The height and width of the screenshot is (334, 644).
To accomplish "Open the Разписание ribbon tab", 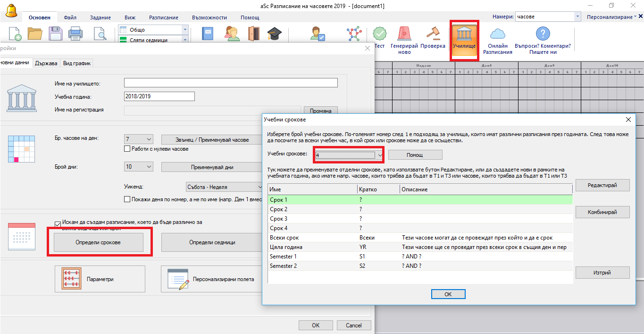I will (163, 17).
